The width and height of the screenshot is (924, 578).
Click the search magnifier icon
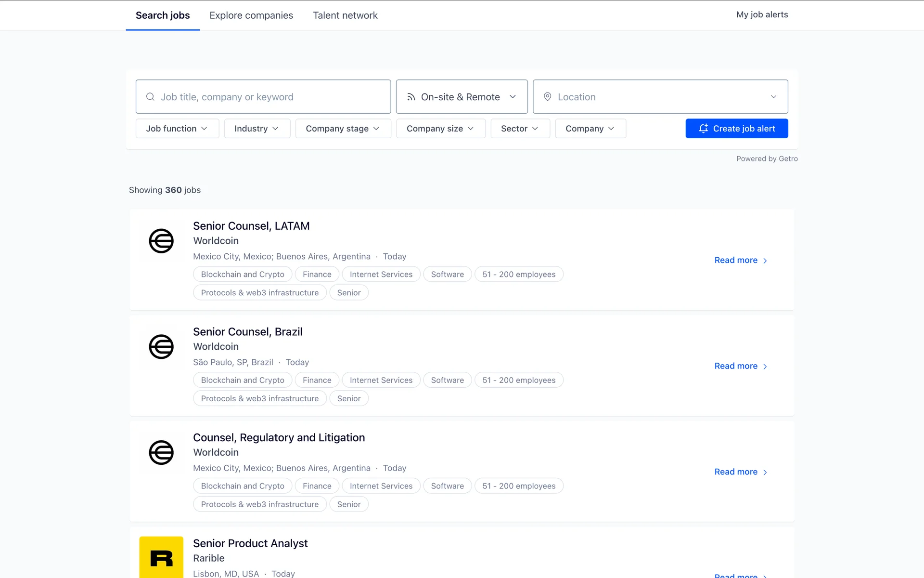pos(150,97)
